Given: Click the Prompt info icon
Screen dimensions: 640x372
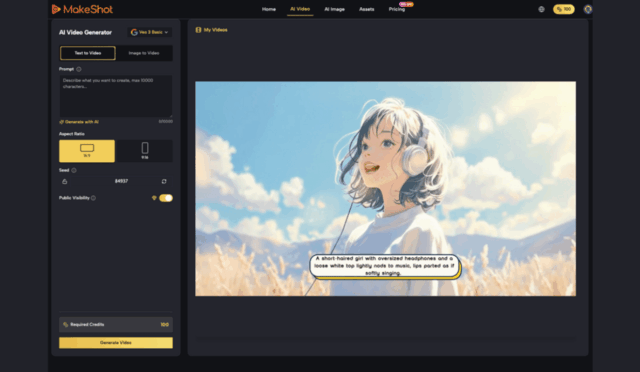Looking at the screenshot, I should click(x=79, y=69).
